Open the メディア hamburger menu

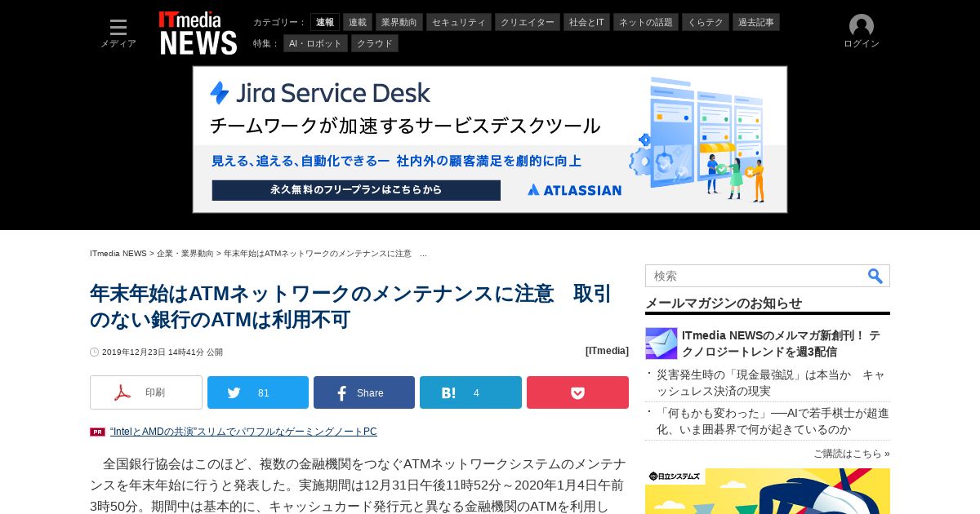point(118,33)
